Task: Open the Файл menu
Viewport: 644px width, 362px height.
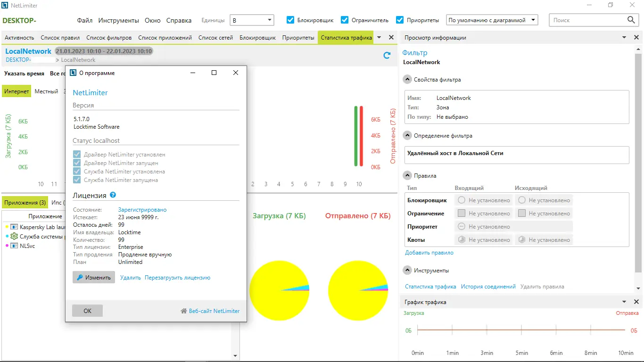Action: tap(85, 20)
